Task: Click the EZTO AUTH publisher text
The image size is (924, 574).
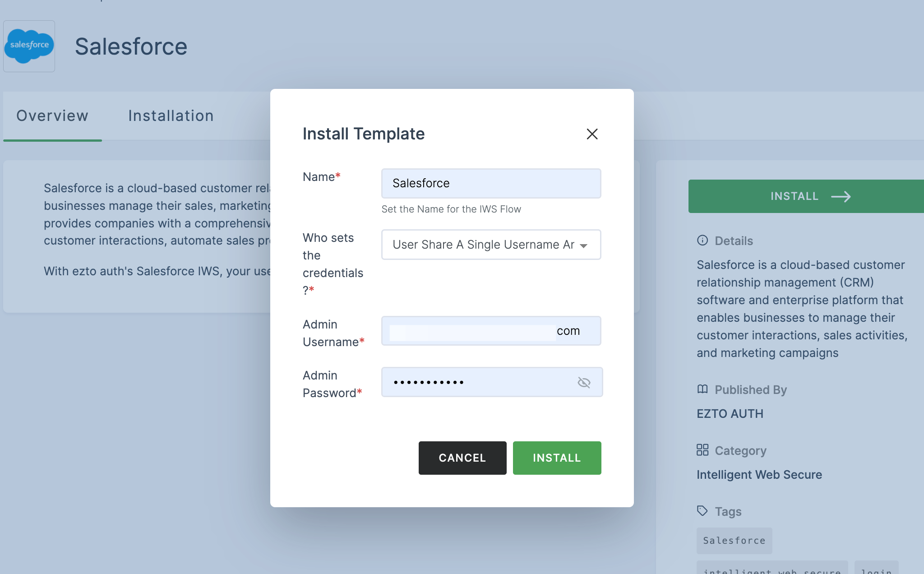Action: (730, 414)
